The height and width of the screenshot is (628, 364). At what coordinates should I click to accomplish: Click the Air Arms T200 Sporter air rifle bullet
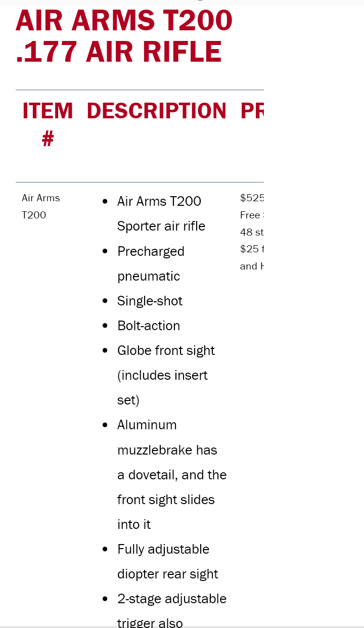point(161,213)
